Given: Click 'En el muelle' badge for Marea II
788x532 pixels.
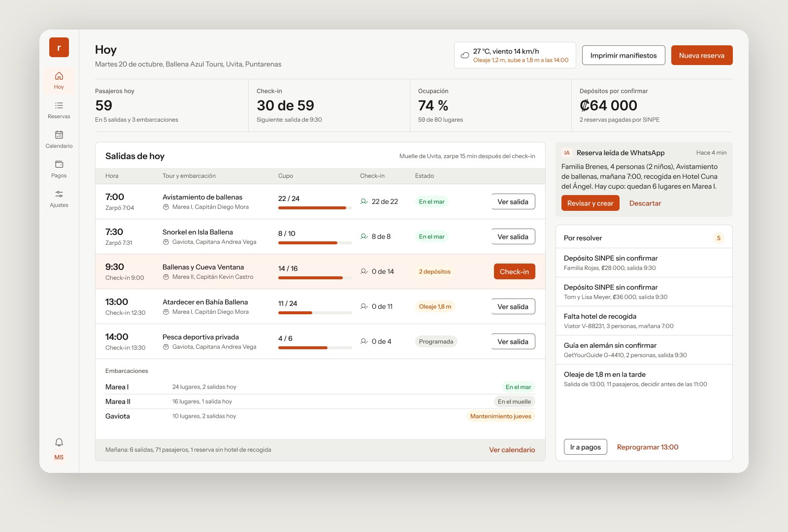Looking at the screenshot, I should tap(514, 401).
